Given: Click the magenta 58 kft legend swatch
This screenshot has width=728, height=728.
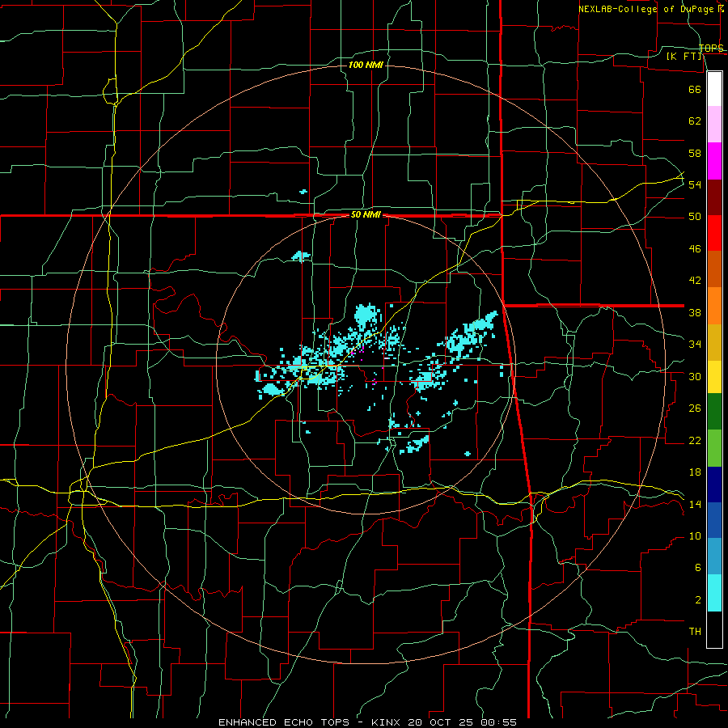Looking at the screenshot, I should (714, 161).
